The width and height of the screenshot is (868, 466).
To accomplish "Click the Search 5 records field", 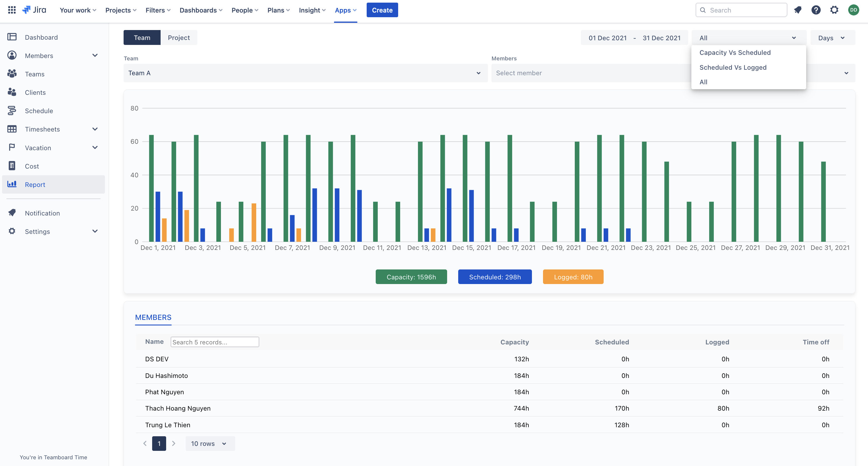I will pos(215,342).
